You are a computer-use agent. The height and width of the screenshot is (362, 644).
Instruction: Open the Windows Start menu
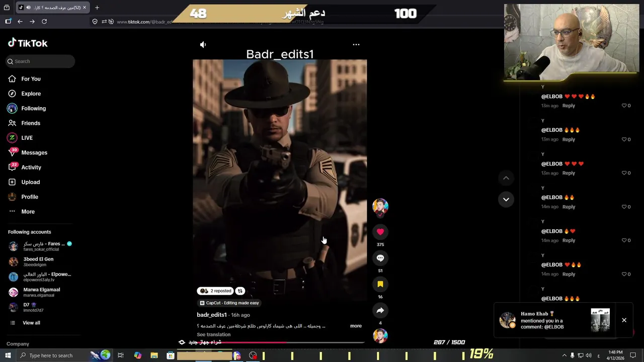[8, 355]
